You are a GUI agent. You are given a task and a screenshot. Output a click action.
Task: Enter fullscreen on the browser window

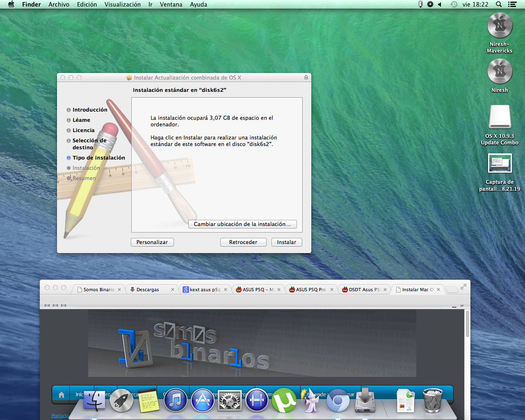pos(463,287)
